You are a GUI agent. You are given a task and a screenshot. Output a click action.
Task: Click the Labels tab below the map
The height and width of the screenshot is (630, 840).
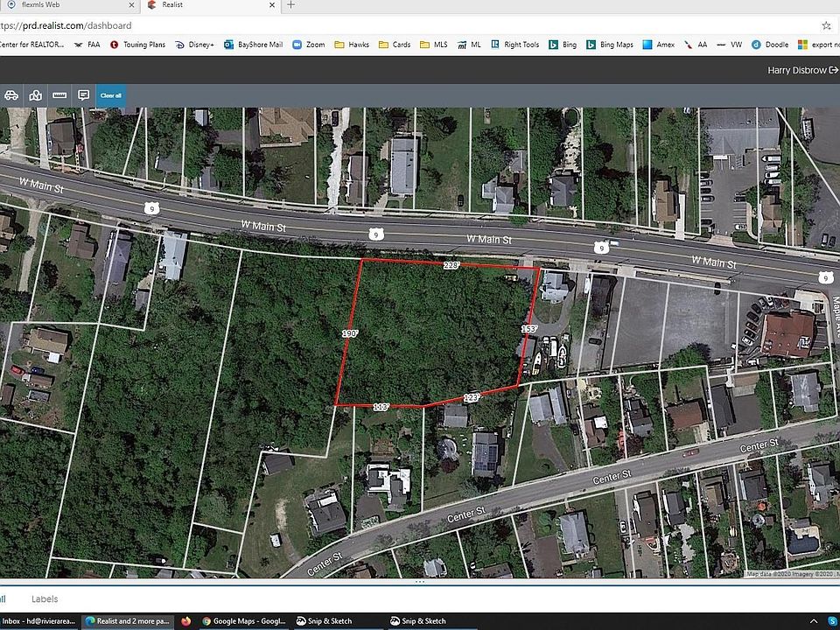(45, 598)
